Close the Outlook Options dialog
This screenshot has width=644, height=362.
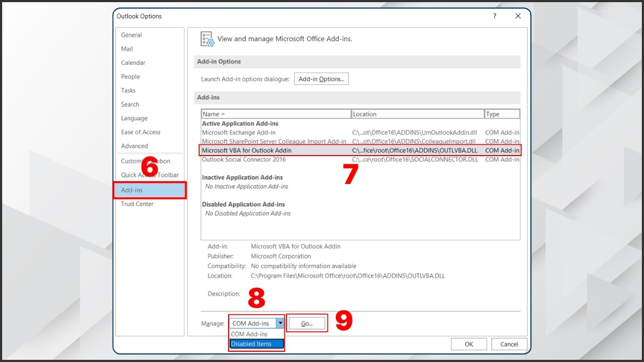(x=518, y=17)
